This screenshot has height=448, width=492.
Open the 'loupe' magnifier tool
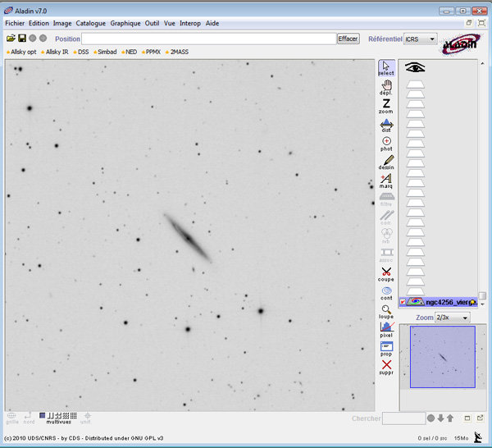[x=386, y=310]
